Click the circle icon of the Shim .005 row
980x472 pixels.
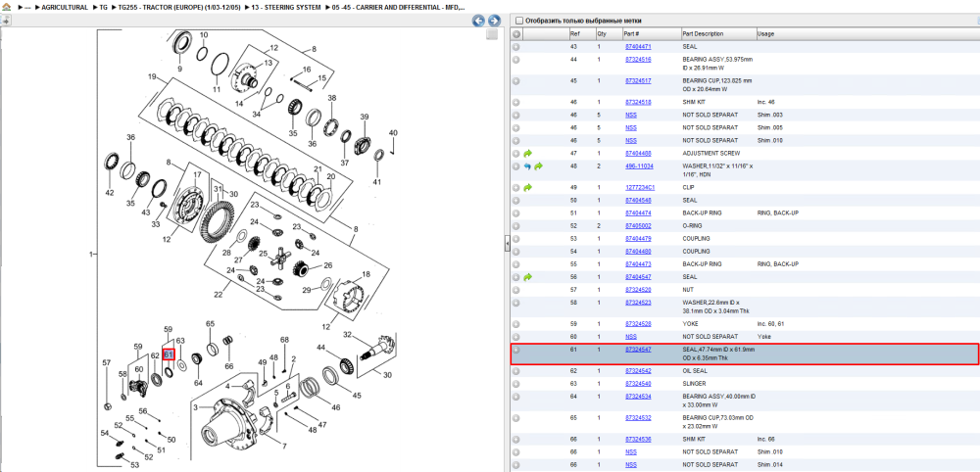(516, 127)
